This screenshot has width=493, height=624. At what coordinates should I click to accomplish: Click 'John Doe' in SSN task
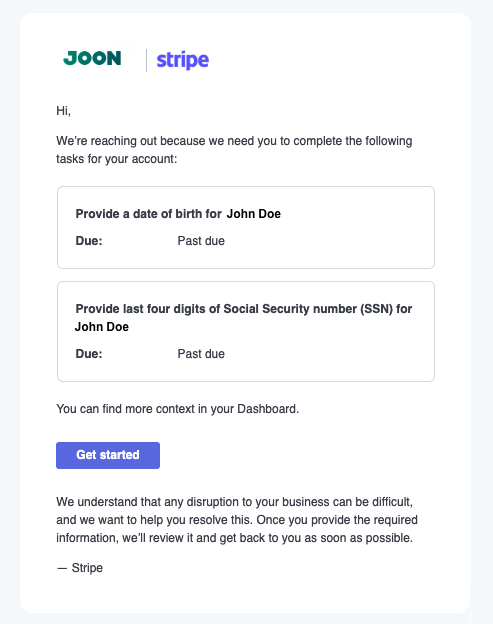[x=102, y=327]
